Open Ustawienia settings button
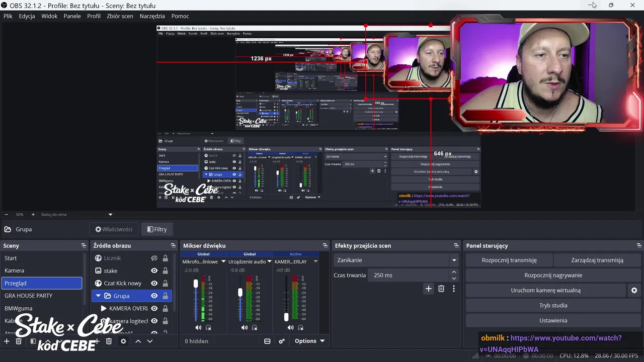 (x=553, y=320)
